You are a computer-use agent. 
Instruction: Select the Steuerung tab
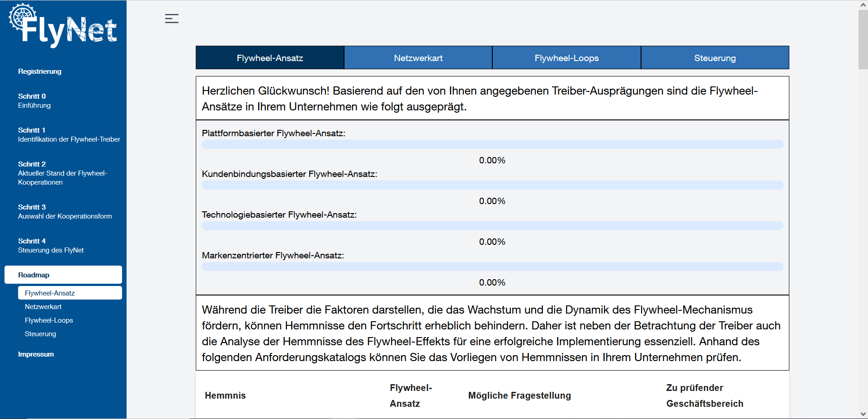(x=714, y=58)
